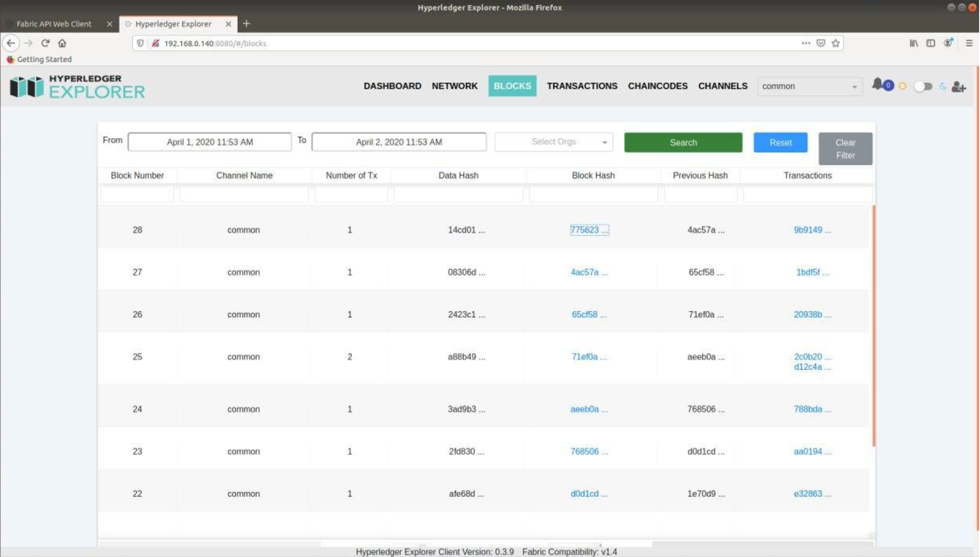This screenshot has width=980, height=557.
Task: Click the Clear Filter button
Action: pos(845,149)
